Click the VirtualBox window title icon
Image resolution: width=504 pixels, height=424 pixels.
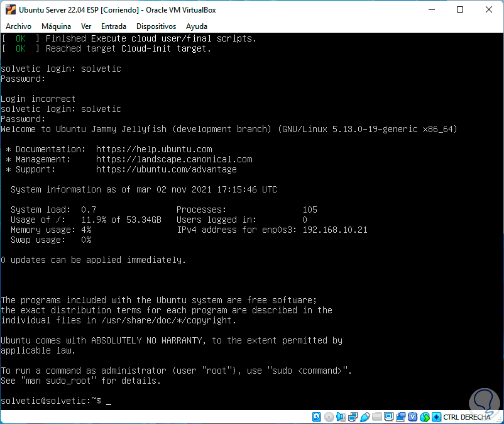(10, 10)
